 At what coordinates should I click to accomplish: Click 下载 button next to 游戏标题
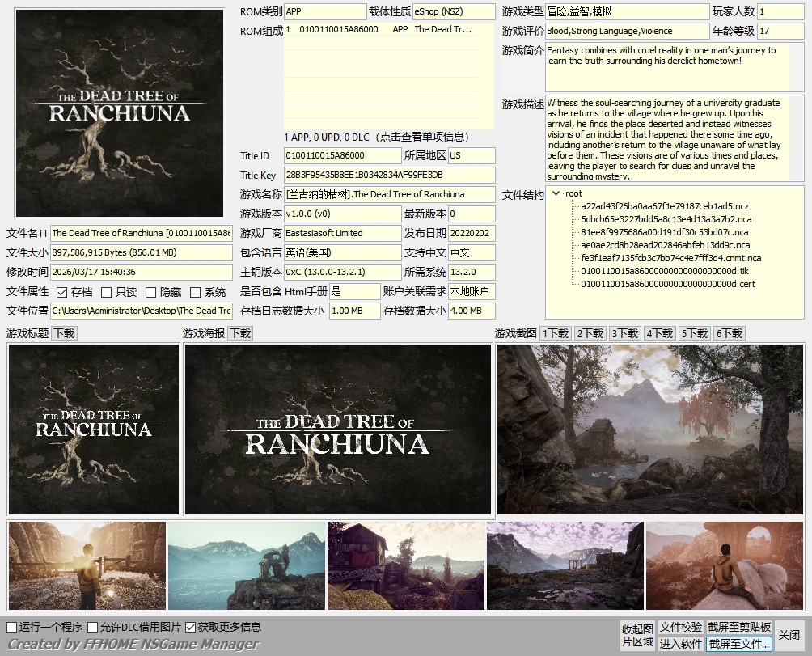(64, 333)
